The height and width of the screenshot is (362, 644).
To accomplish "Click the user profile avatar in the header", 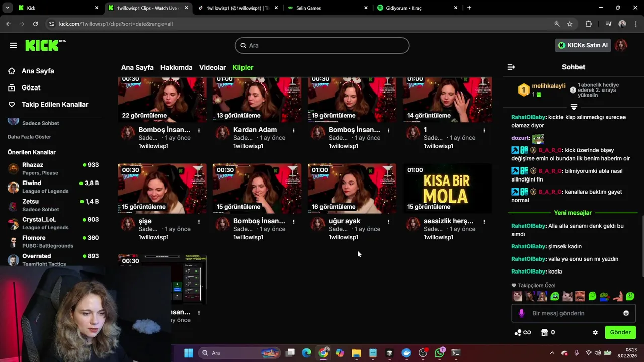I will coord(621,45).
